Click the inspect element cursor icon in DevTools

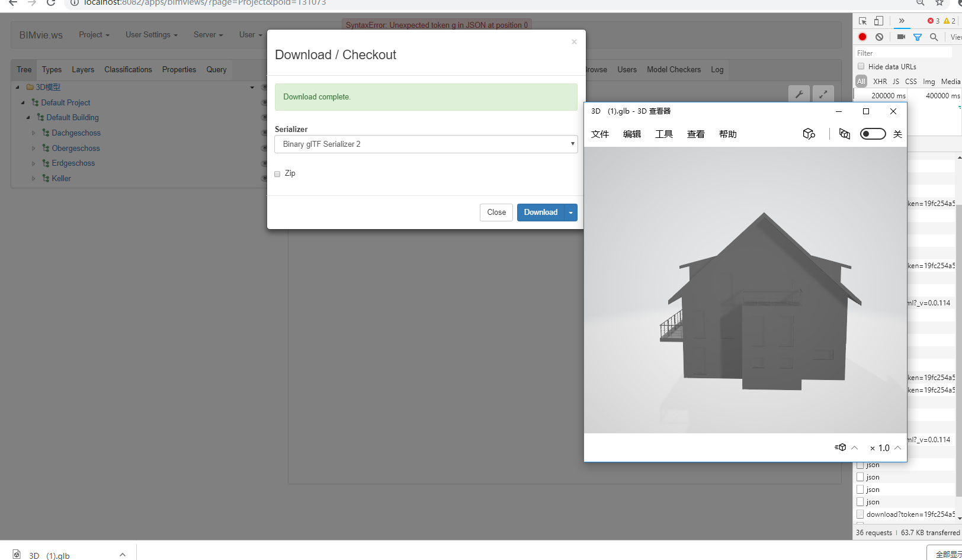(862, 21)
